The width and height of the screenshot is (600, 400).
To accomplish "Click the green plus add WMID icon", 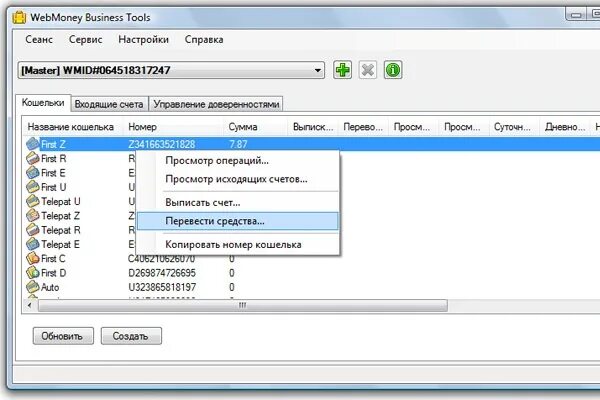I will coord(342,70).
